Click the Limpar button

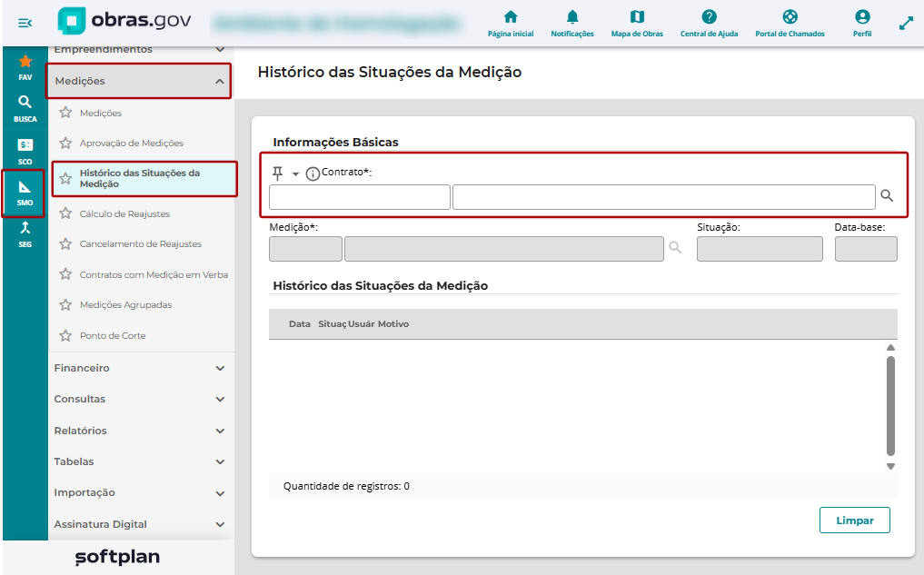click(854, 520)
